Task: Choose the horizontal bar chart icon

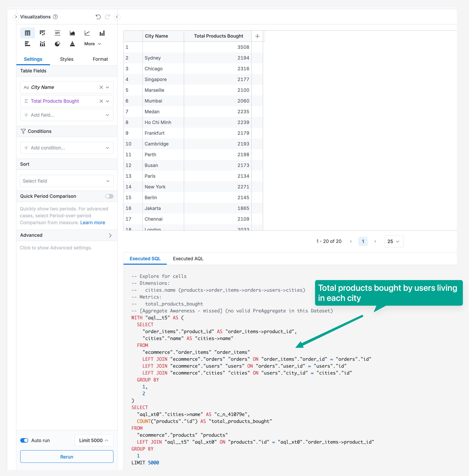Action: click(28, 44)
